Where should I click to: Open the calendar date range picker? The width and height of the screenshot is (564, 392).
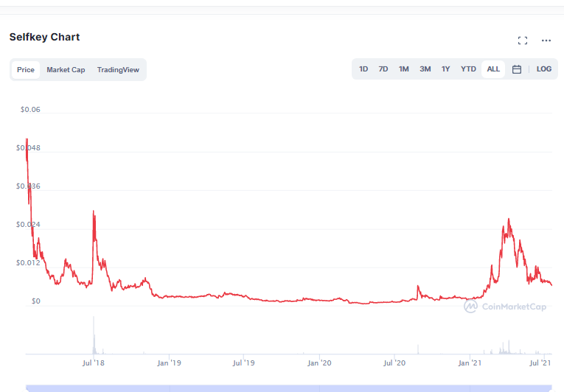point(517,69)
